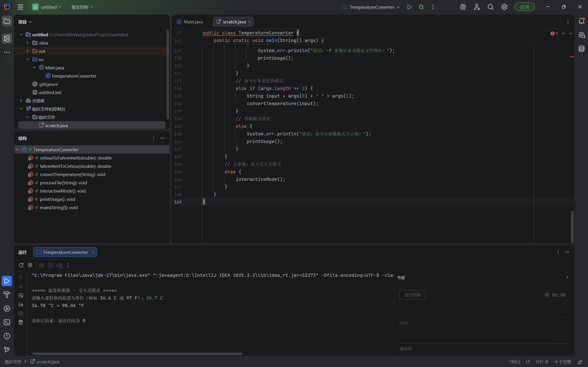The width and height of the screenshot is (588, 367).
Task: Open the 版本控制 menu
Action: (82, 7)
